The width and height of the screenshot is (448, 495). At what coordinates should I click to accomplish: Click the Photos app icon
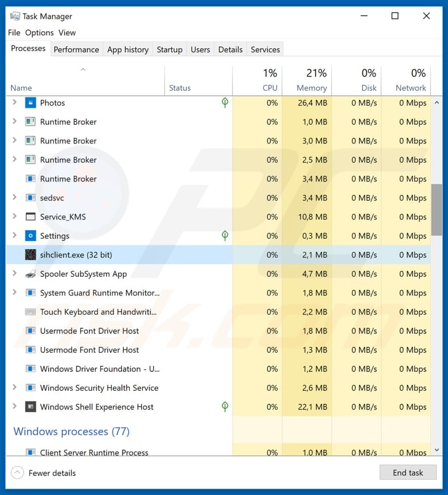(30, 103)
